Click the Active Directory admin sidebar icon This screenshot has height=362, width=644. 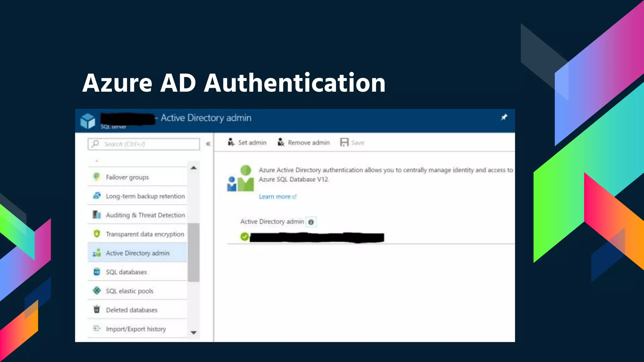coord(97,253)
